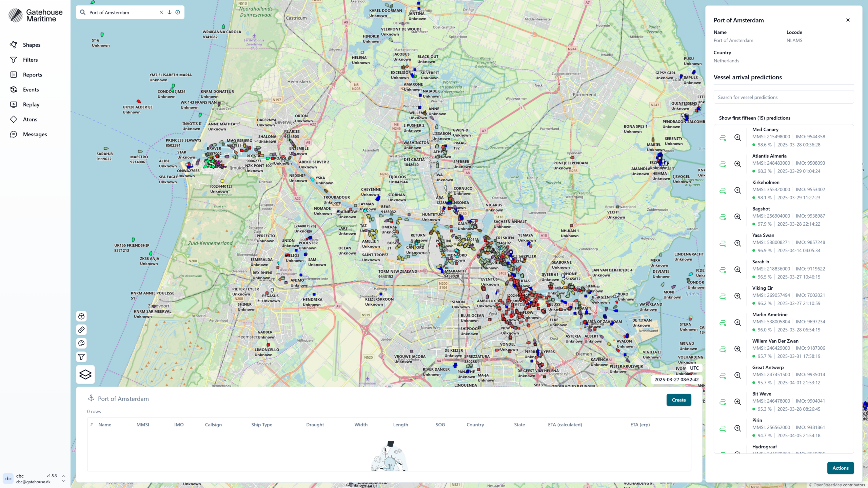This screenshot has width=868, height=488.
Task: Select the ruler measurement tool
Action: (81, 330)
